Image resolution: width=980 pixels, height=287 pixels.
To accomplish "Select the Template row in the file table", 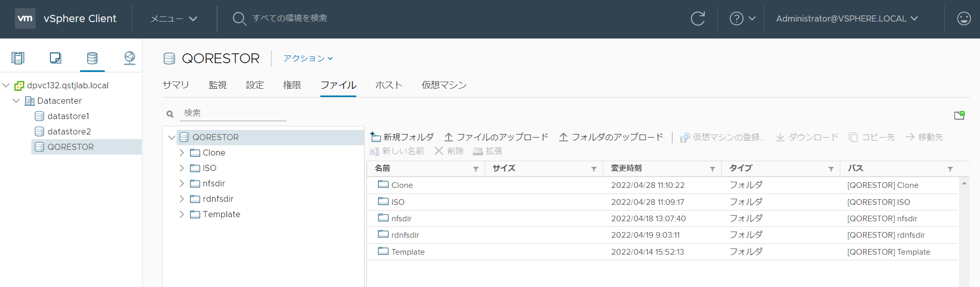I will coord(662,252).
